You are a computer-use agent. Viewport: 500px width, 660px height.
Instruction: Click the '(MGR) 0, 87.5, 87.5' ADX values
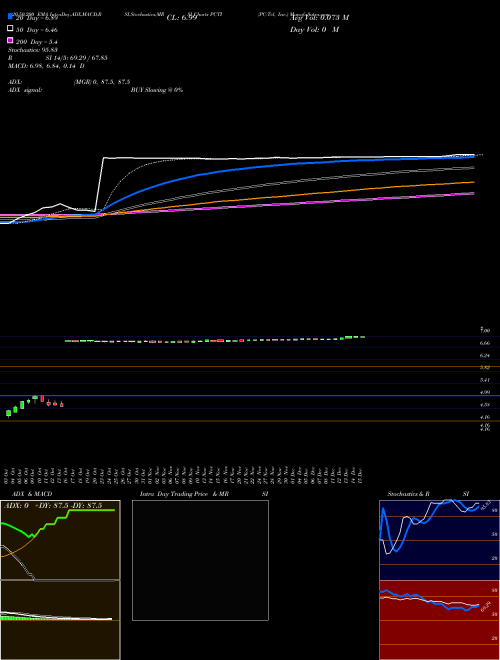click(x=102, y=82)
